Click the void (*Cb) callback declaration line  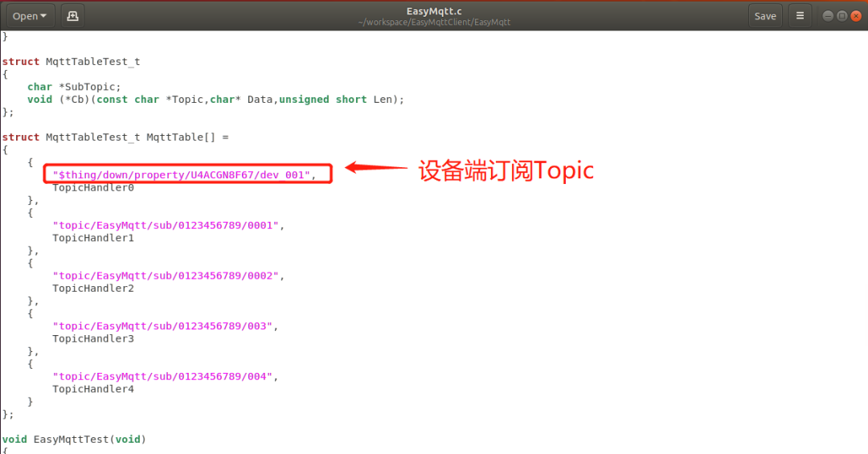[x=216, y=100]
